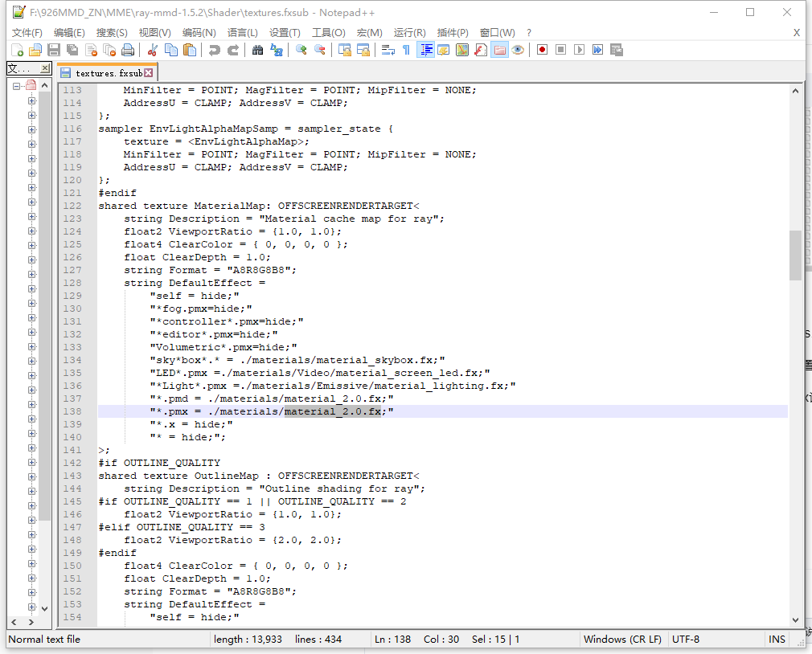Create a new file with the New icon
The image size is (812, 654).
point(17,50)
